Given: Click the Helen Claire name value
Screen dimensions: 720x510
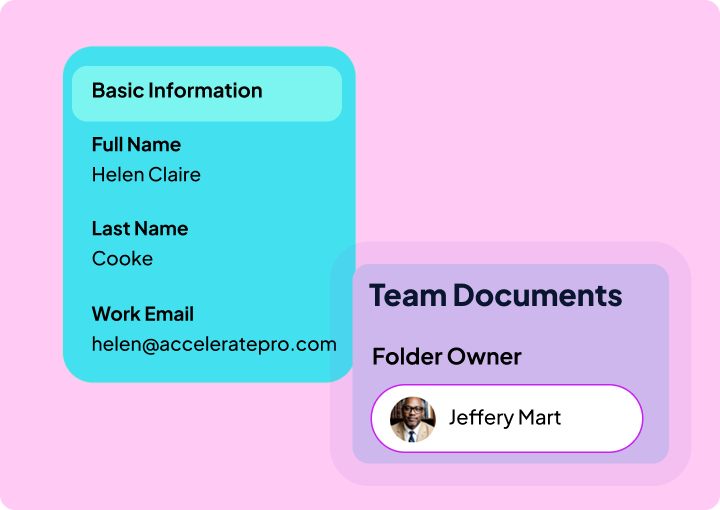Looking at the screenshot, I should click(x=146, y=174).
